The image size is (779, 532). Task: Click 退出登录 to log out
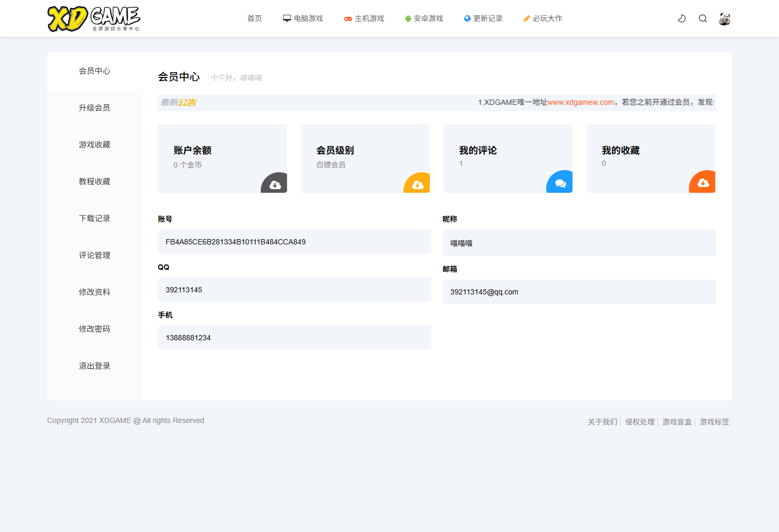pyautogui.click(x=94, y=366)
